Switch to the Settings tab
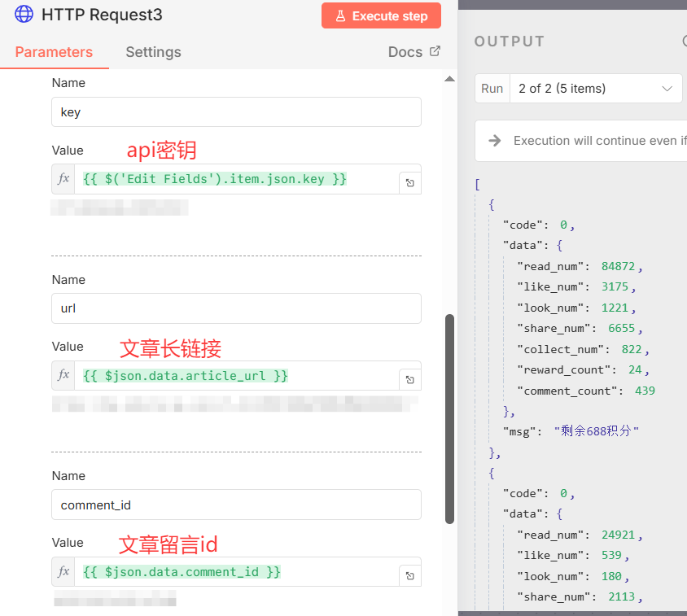Screen dimensions: 687x616 point(153,52)
